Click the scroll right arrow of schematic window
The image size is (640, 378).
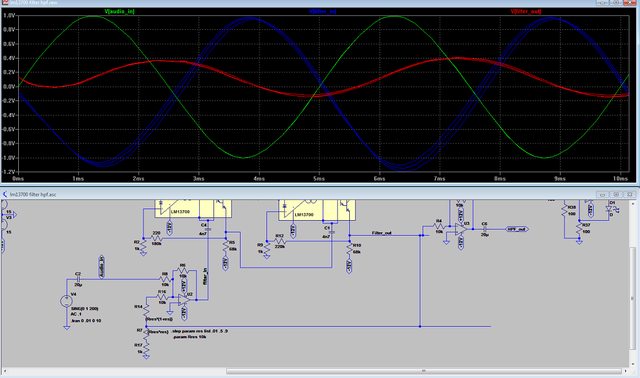[x=625, y=371]
